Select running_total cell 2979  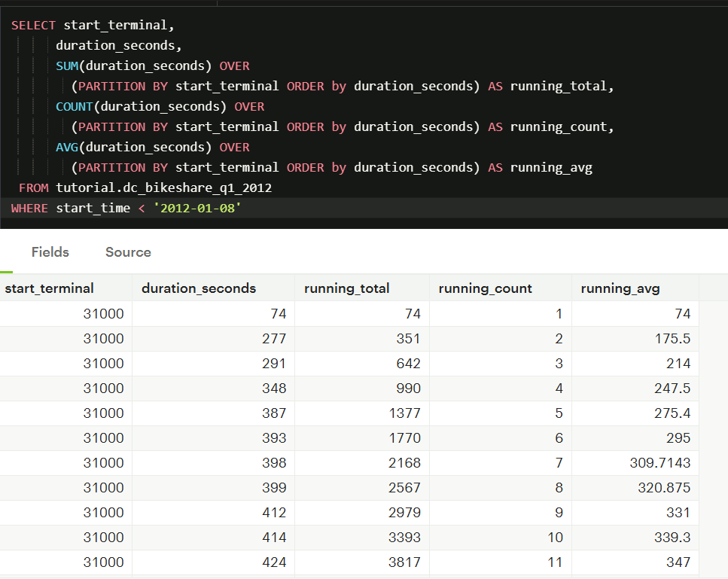pyautogui.click(x=362, y=512)
